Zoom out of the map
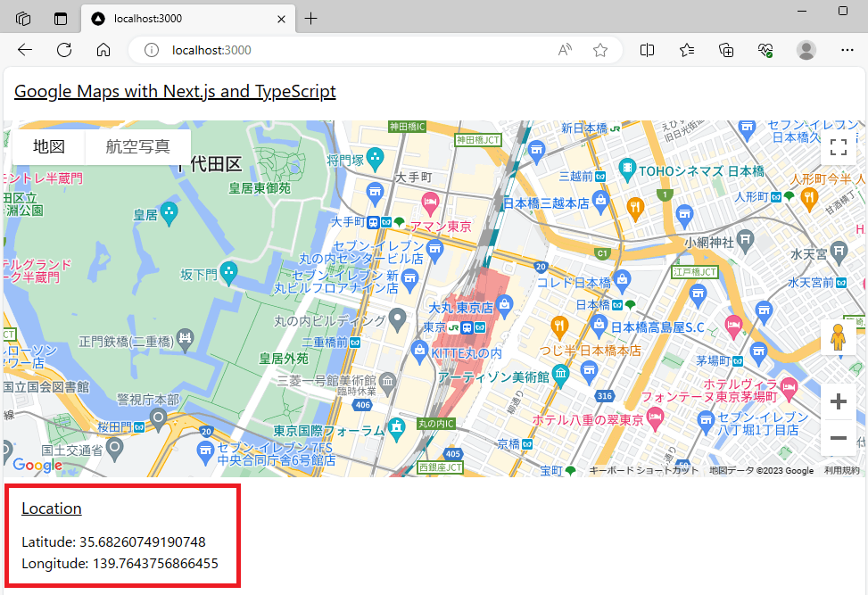 point(838,438)
